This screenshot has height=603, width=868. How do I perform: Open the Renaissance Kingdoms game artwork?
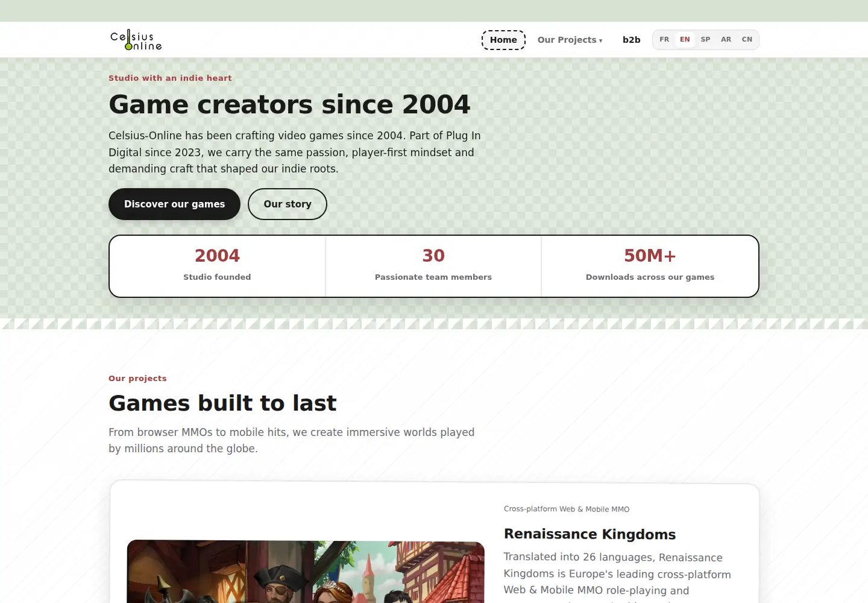[306, 572]
